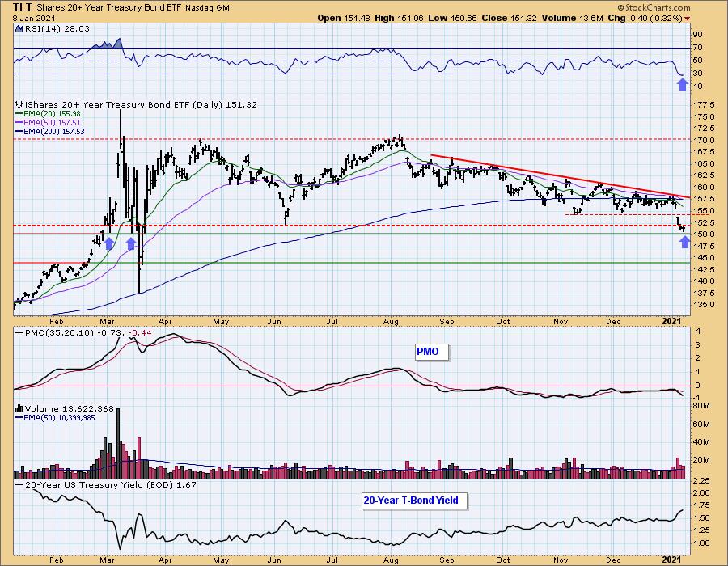
Task: Click the 177.5 price axis label
Action: coord(703,105)
